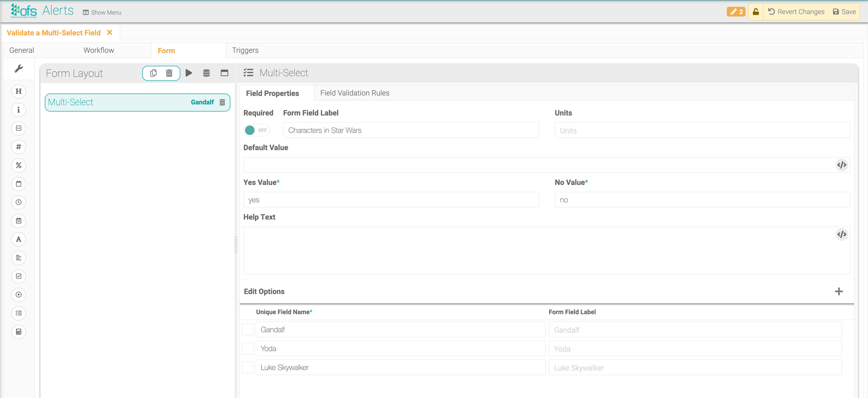Add a new option with plus icon
Screen dimensions: 868x398
839,291
